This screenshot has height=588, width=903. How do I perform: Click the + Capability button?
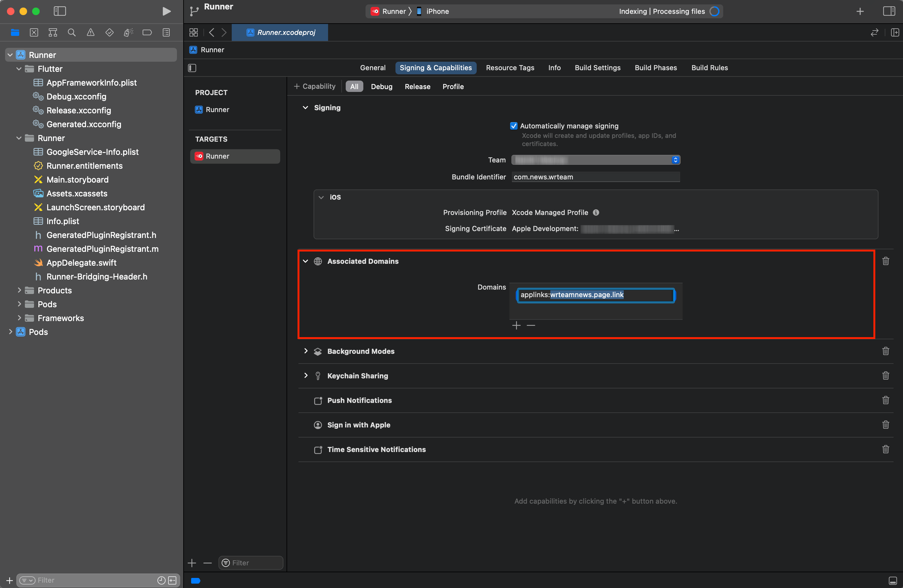pyautogui.click(x=315, y=87)
